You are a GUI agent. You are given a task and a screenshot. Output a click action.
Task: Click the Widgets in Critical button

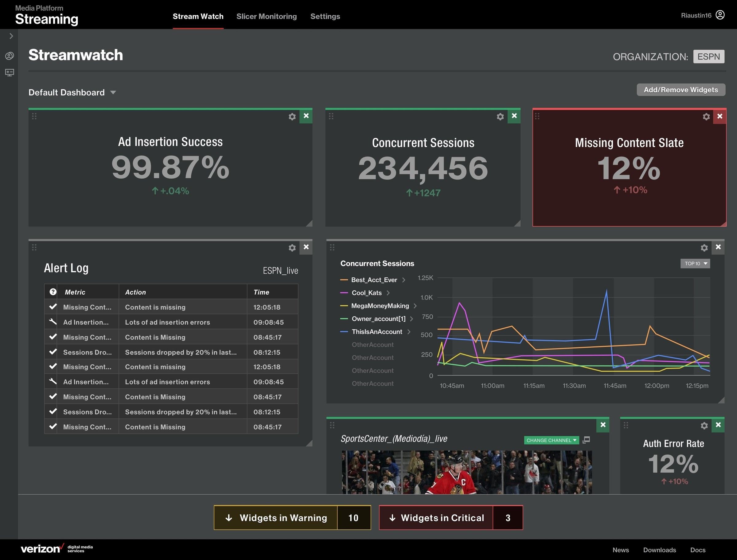451,517
